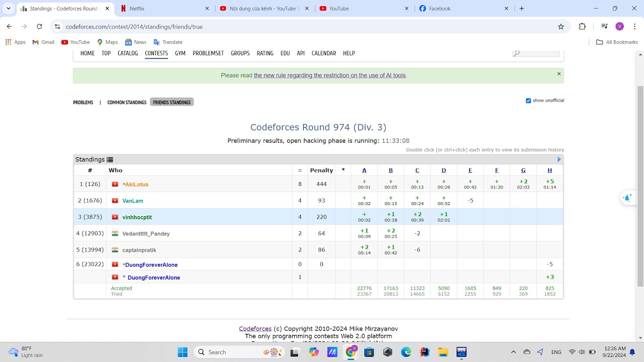
Task: Open Apps shortcut in bookmarks bar
Action: coord(16,42)
